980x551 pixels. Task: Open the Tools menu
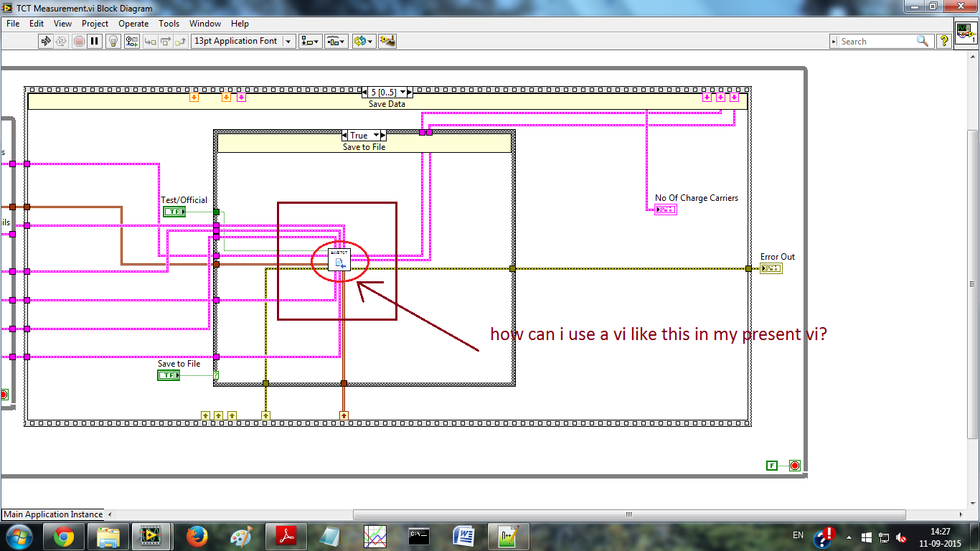point(169,24)
